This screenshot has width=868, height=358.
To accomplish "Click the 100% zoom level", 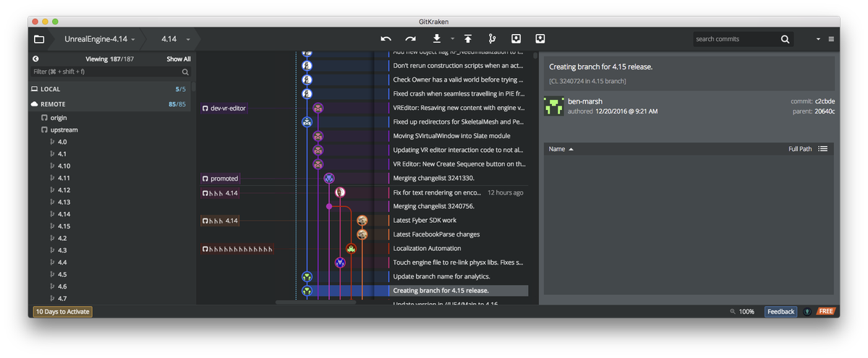I will tap(746, 312).
